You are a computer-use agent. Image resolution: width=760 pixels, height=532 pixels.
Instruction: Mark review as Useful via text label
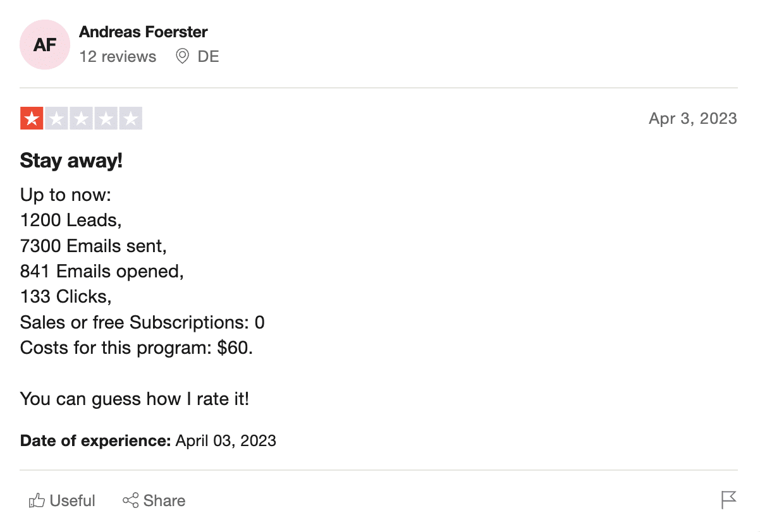pos(72,501)
